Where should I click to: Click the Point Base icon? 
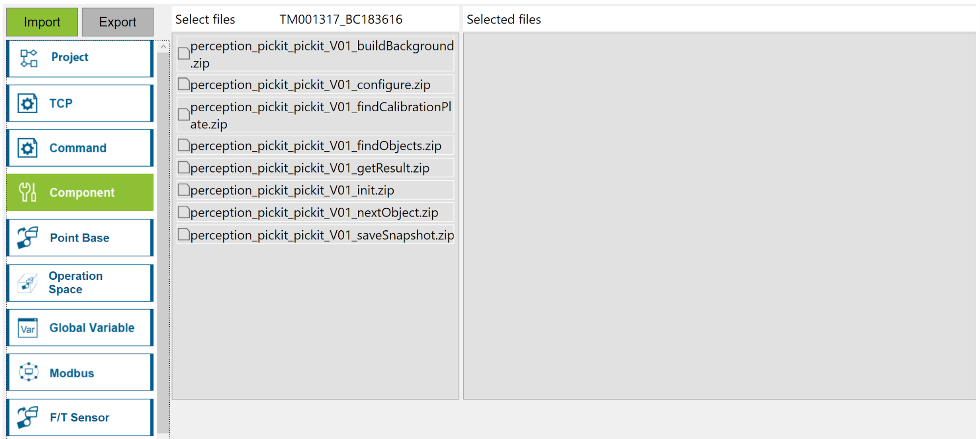tap(27, 238)
